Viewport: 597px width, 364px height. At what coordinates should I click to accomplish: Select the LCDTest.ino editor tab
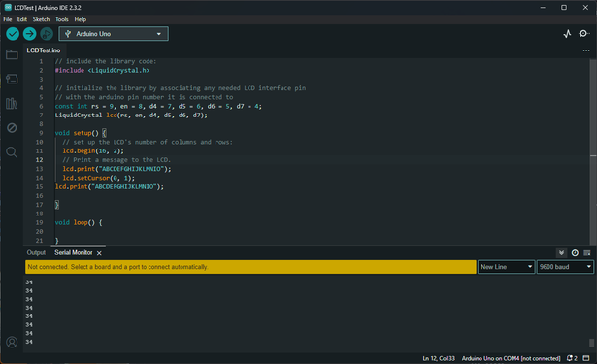pyautogui.click(x=44, y=50)
